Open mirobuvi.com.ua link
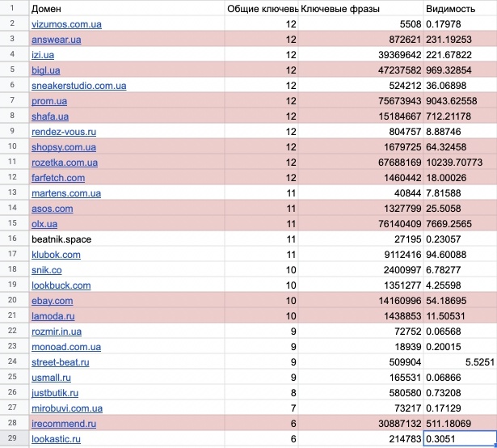This screenshot has height=448, width=497. pos(67,408)
